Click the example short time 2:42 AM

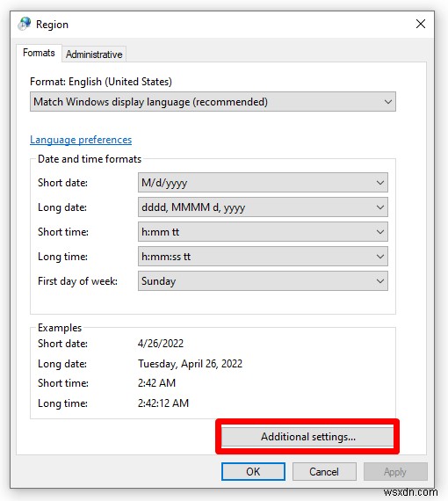click(x=156, y=382)
